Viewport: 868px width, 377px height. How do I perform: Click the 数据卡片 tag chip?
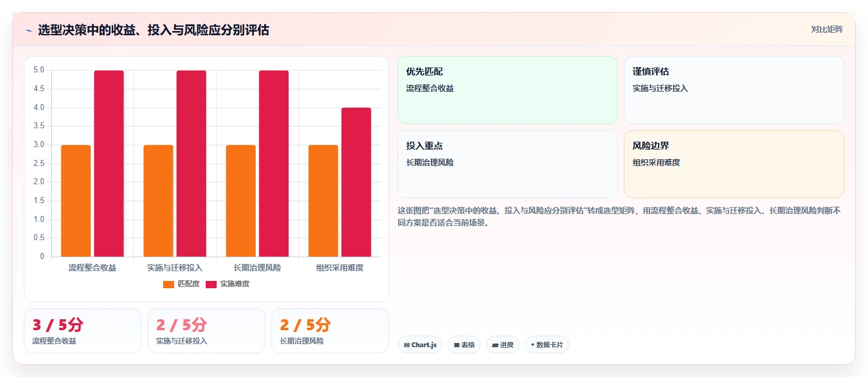click(x=547, y=345)
